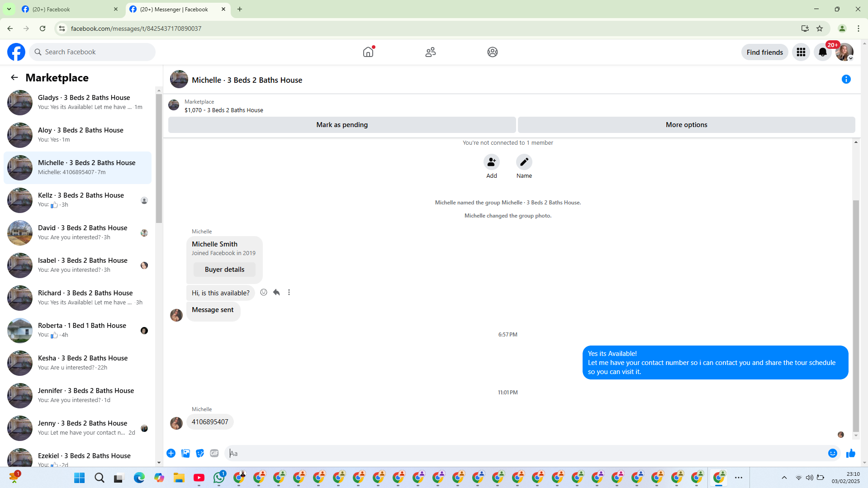This screenshot has height=488, width=868.
Task: Click the conversation scrollbar
Action: 856,317
